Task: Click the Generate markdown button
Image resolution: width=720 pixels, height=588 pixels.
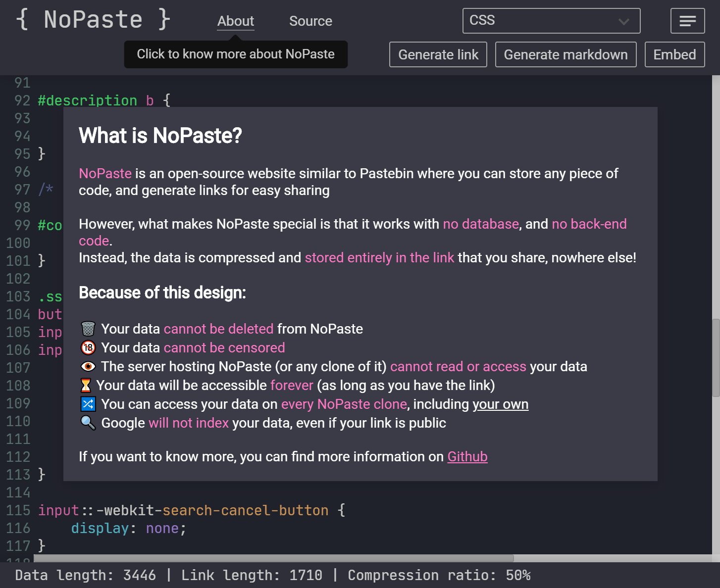Action: tap(566, 54)
